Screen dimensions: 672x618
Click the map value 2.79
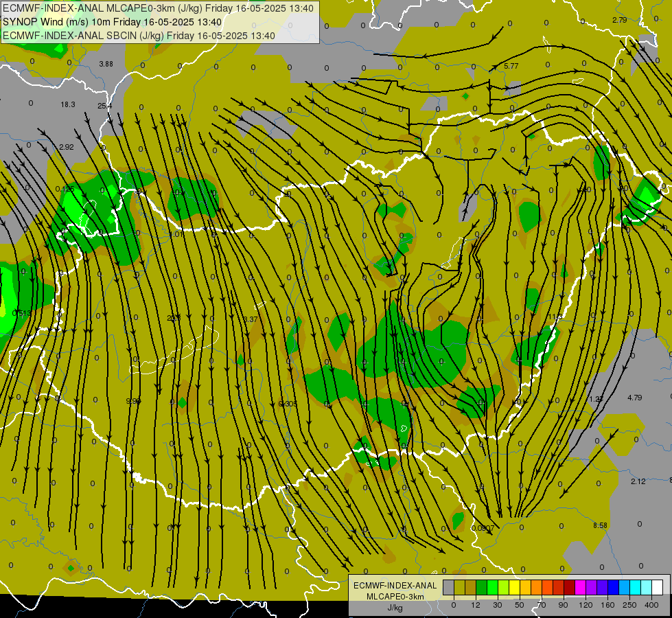(619, 20)
